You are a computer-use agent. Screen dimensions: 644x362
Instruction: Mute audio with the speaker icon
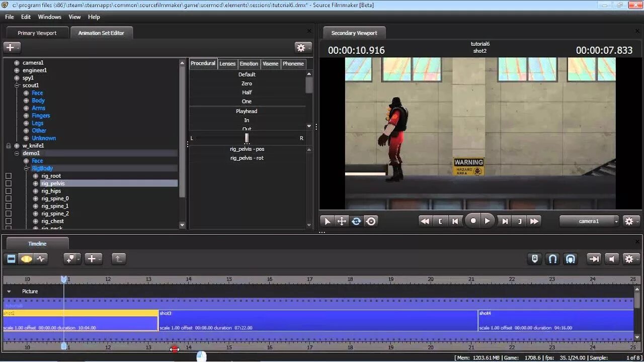(612, 259)
